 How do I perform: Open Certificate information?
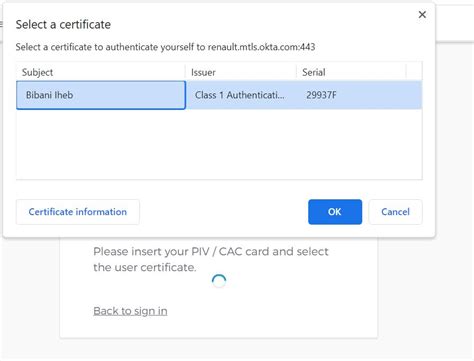[x=78, y=212]
